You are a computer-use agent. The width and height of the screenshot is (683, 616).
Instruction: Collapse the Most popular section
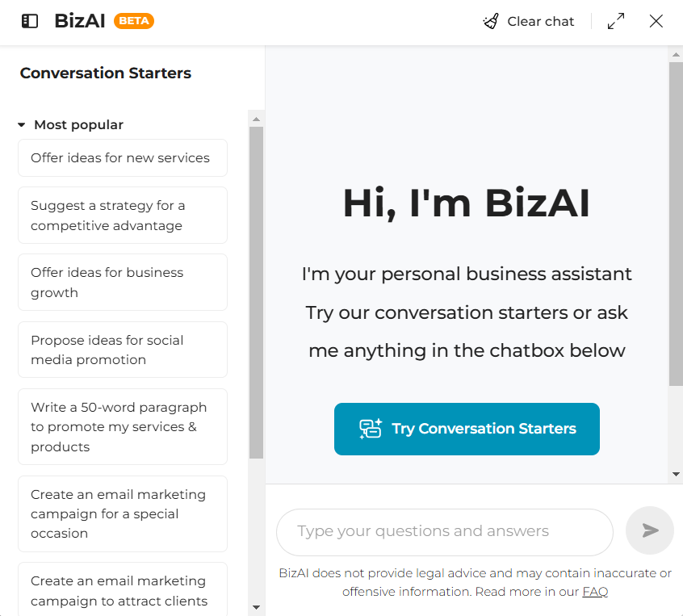[21, 125]
